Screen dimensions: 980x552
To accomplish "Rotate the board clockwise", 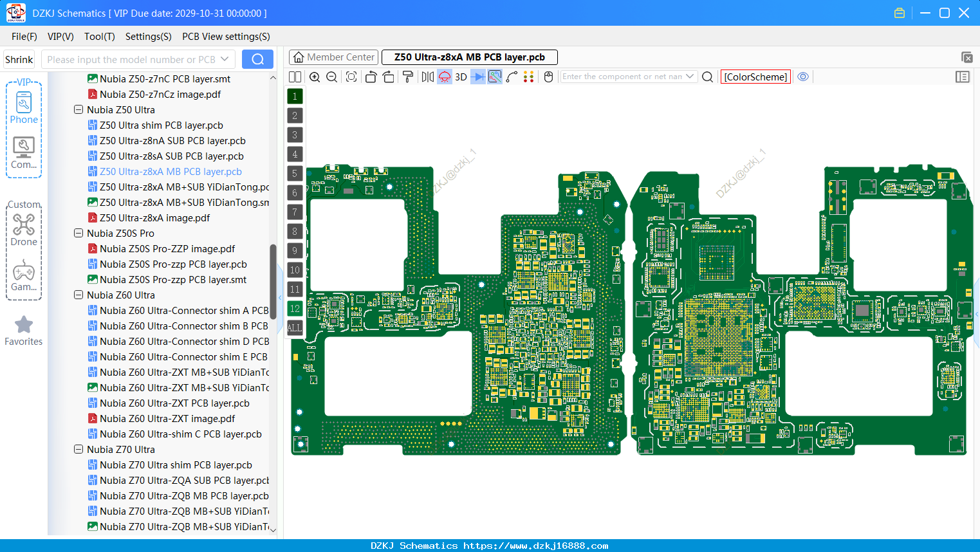I will pyautogui.click(x=389, y=77).
